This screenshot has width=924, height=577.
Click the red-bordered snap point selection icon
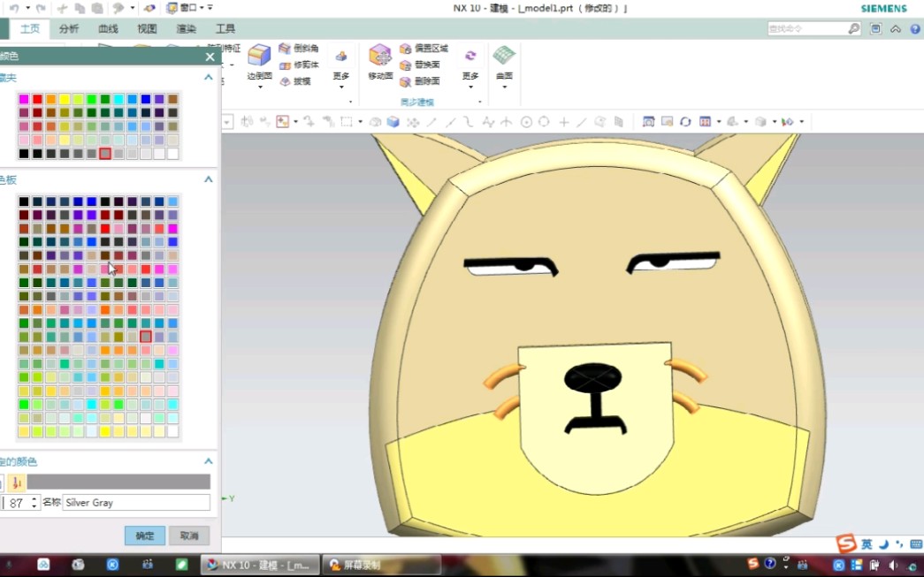point(283,122)
